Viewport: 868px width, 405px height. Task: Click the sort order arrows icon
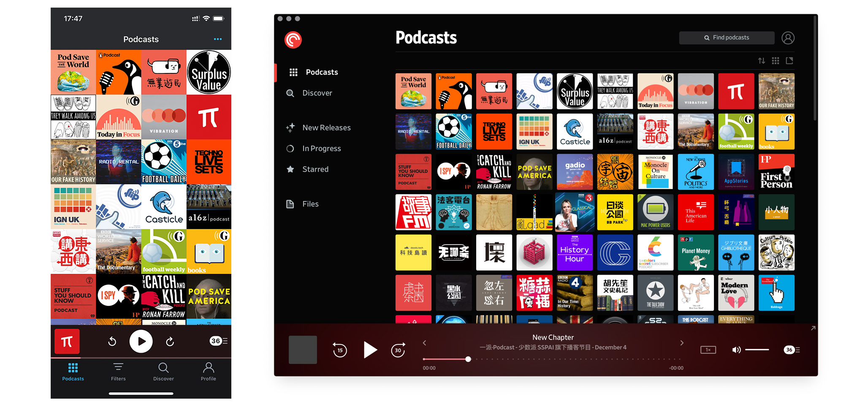pyautogui.click(x=762, y=61)
